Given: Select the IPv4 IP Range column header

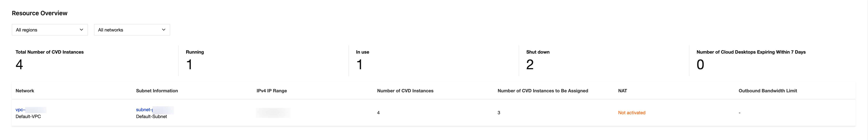Looking at the screenshot, I should pyautogui.click(x=272, y=91).
